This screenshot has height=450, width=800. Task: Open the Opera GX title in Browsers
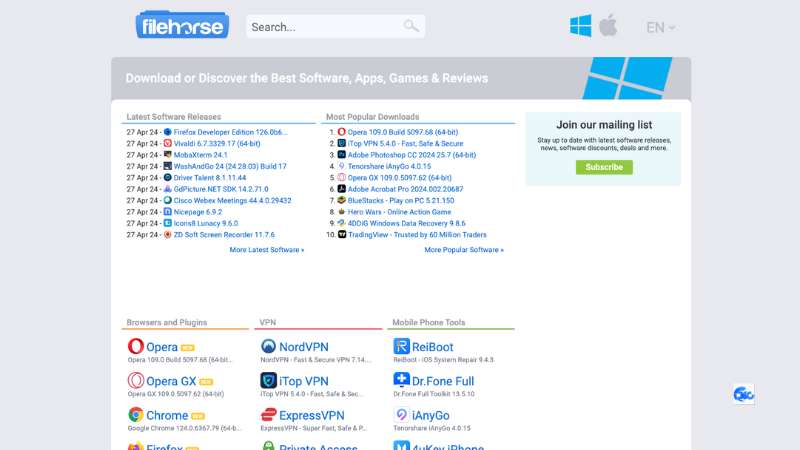point(171,381)
